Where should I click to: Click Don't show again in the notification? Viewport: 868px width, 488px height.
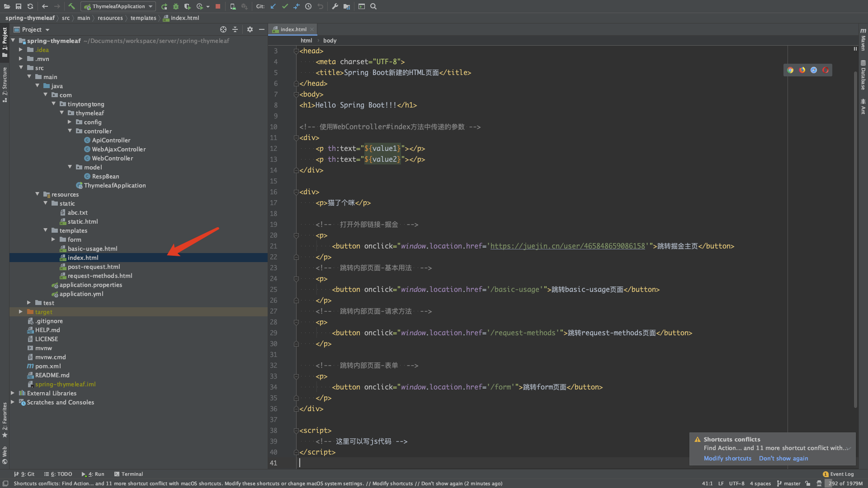783,458
